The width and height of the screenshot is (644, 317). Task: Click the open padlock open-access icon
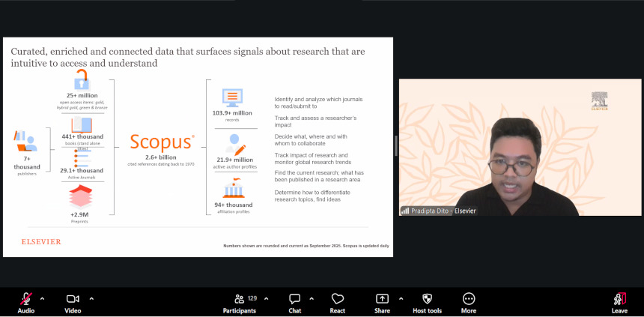(x=82, y=79)
